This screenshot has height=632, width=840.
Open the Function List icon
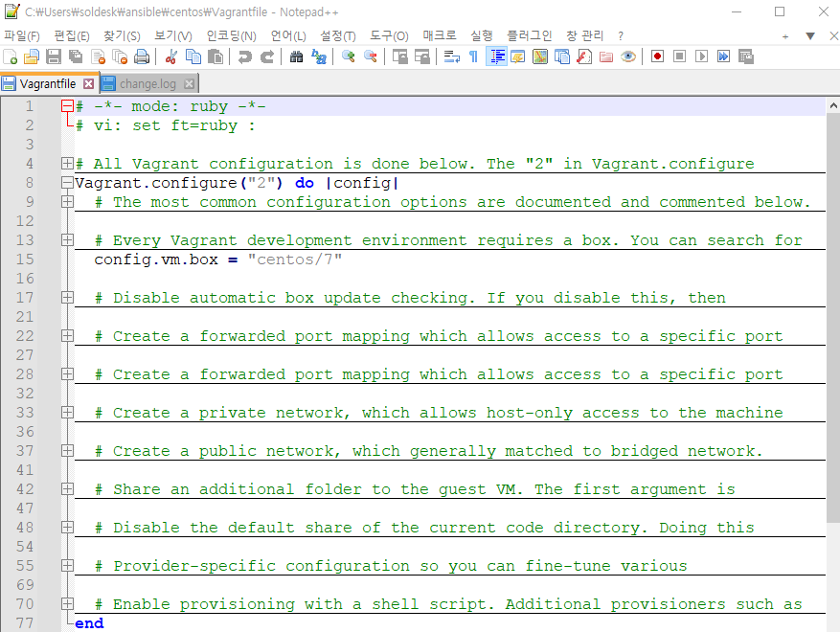584,56
